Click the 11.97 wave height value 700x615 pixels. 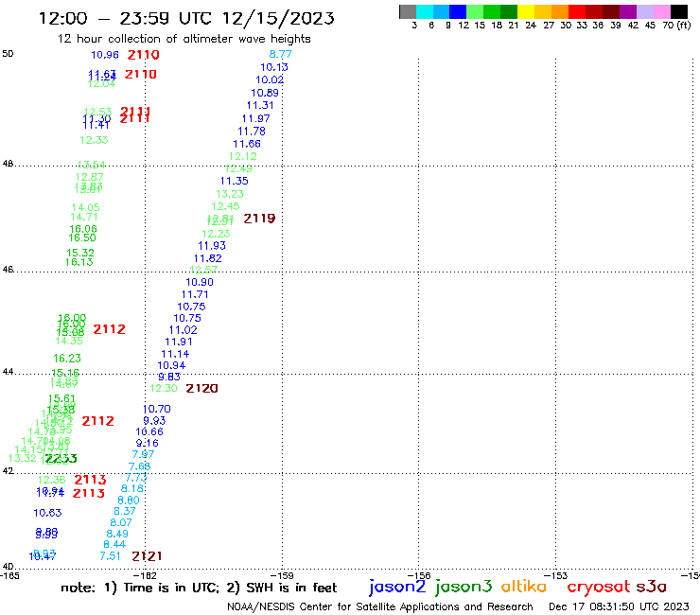click(255, 118)
